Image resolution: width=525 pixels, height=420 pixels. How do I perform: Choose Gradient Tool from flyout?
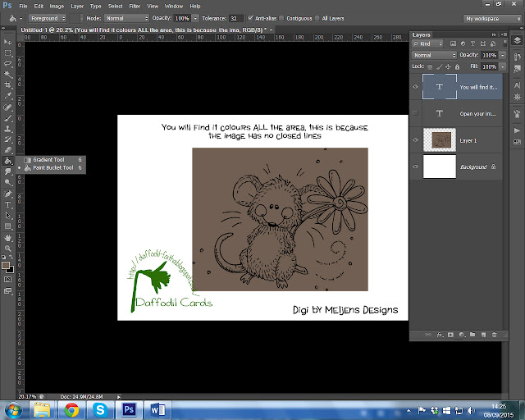pyautogui.click(x=52, y=160)
